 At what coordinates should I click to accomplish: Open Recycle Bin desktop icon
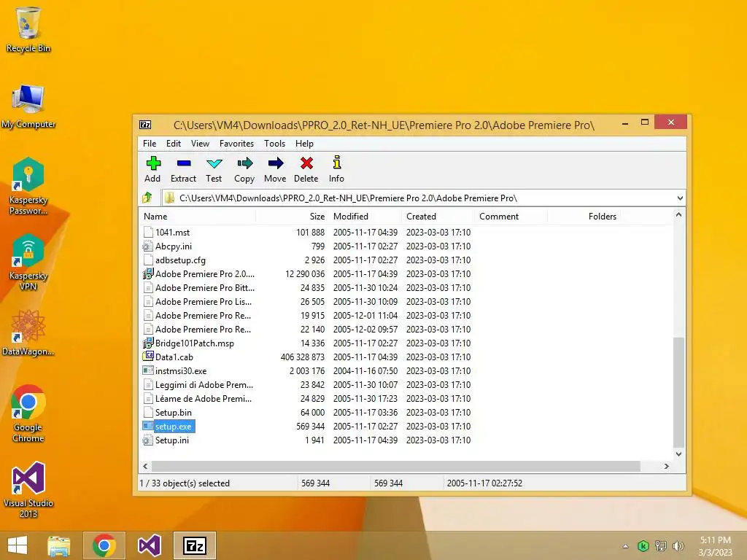tap(28, 30)
